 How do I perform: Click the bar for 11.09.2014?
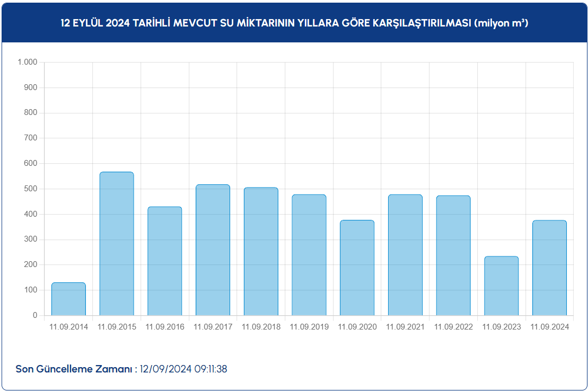click(68, 299)
